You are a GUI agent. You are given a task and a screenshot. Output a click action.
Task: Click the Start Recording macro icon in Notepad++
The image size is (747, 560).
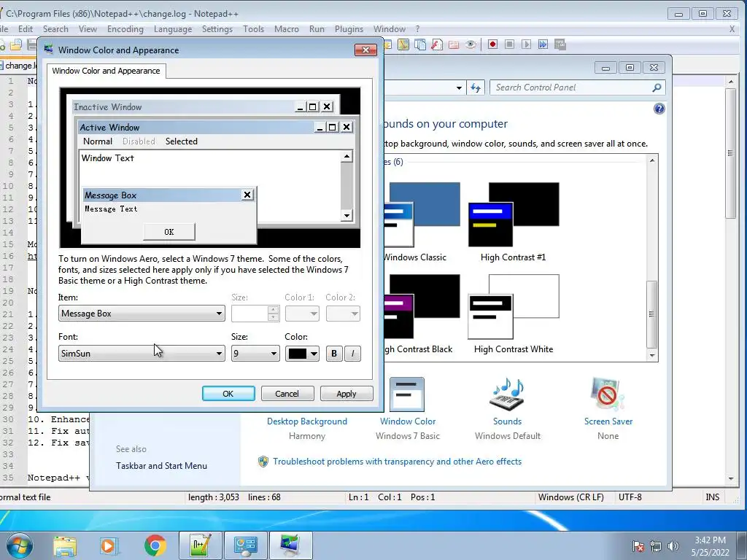492,44
